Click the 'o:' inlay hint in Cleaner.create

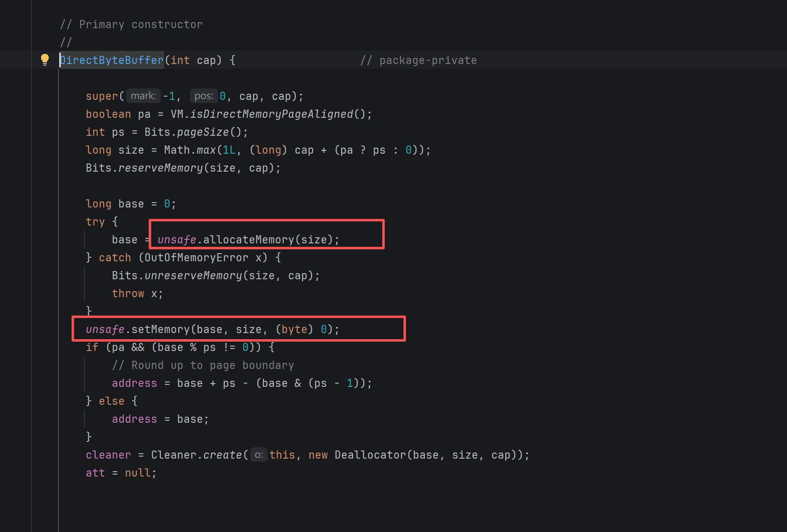pos(259,455)
